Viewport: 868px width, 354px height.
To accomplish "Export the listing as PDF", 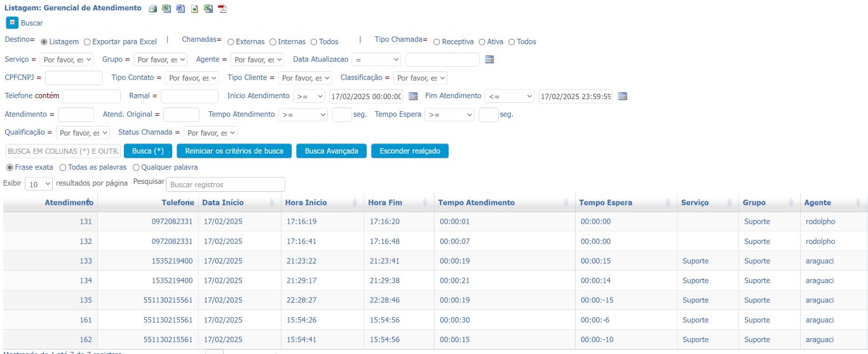I will 222,9.
